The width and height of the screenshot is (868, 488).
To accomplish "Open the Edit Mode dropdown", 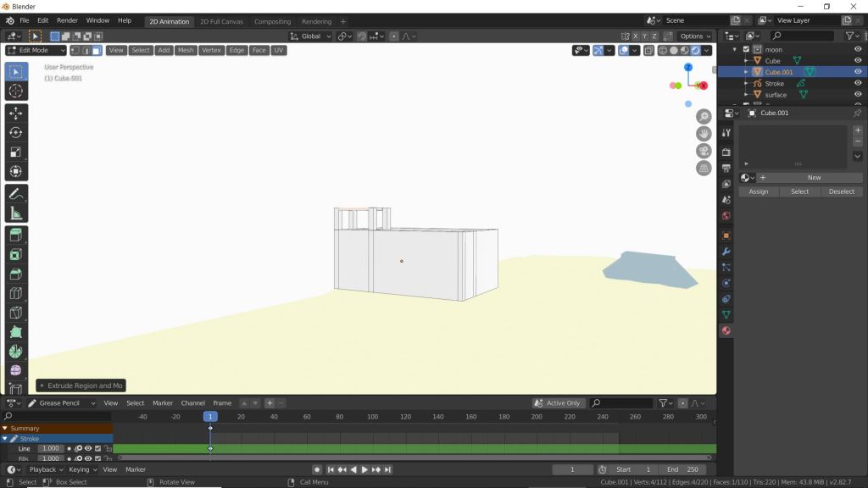I will pyautogui.click(x=36, y=50).
